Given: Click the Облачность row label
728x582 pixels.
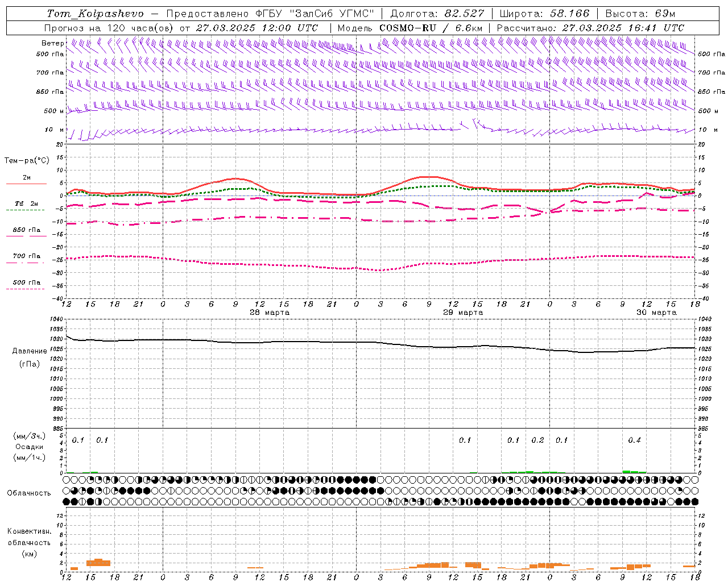Looking at the screenshot, I should click(x=29, y=493).
